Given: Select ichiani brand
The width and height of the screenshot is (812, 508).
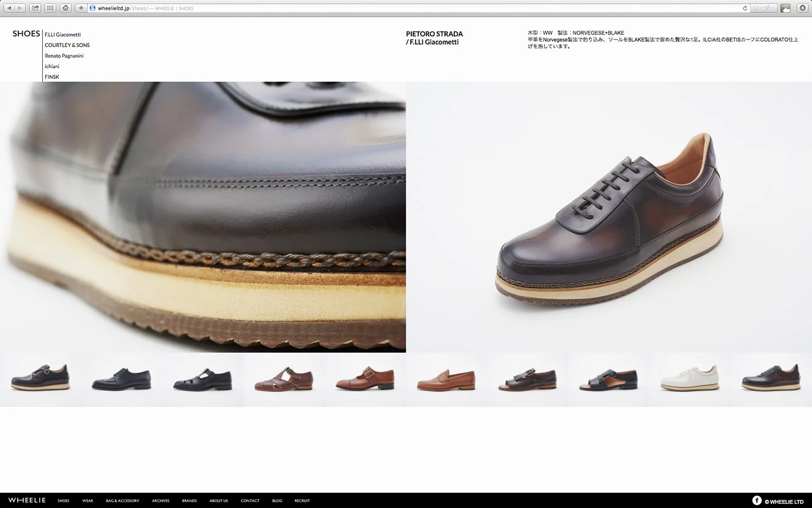Looking at the screenshot, I should click(x=52, y=66).
